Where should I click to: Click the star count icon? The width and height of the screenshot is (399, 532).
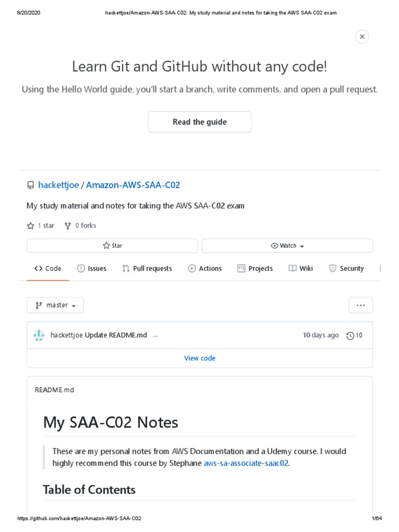[x=31, y=225]
